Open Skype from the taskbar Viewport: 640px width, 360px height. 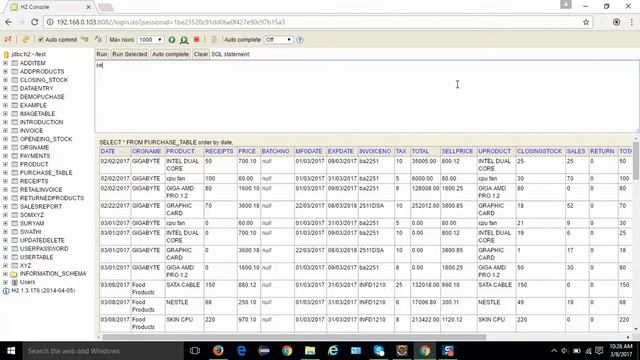click(379, 351)
